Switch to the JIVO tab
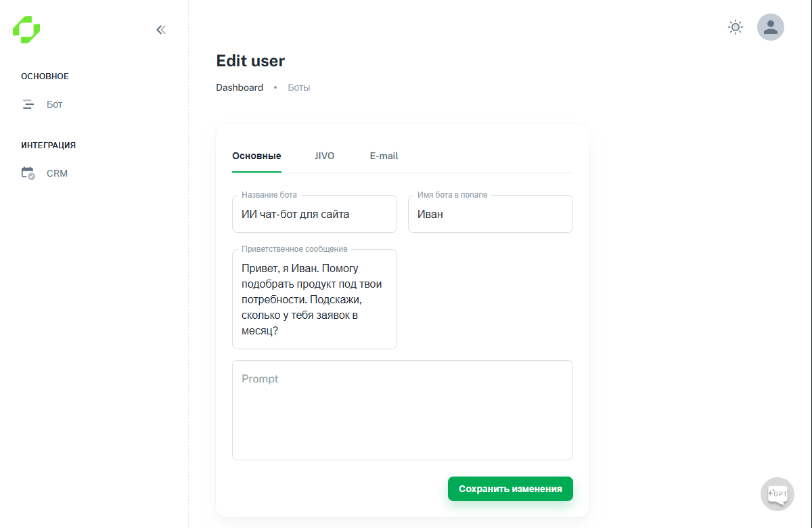The width and height of the screenshot is (812, 528). [x=324, y=156]
